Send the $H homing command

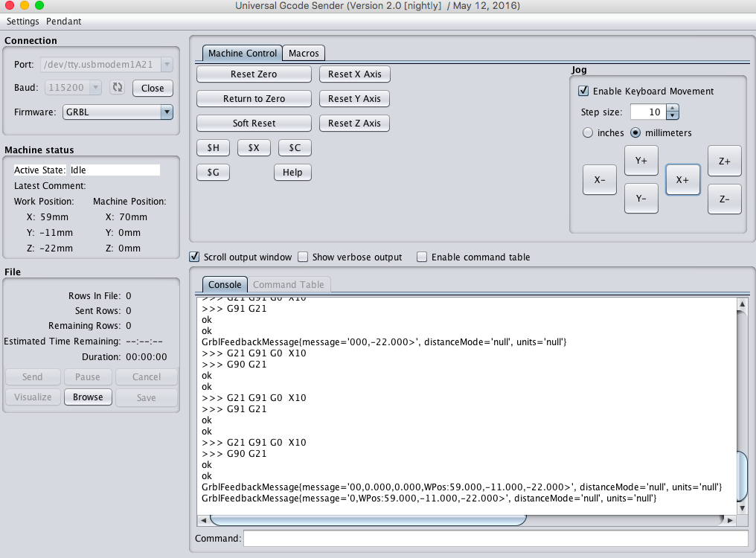[213, 147]
